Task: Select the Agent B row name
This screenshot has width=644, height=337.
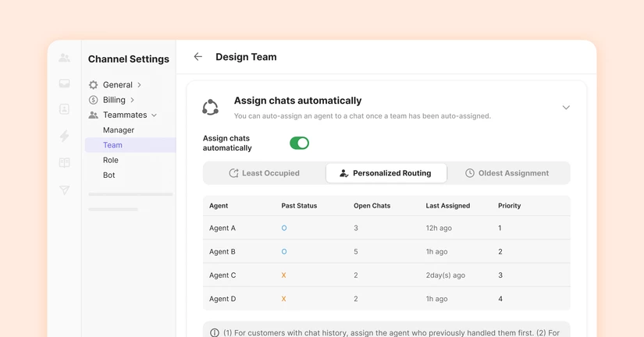Action: (x=222, y=252)
